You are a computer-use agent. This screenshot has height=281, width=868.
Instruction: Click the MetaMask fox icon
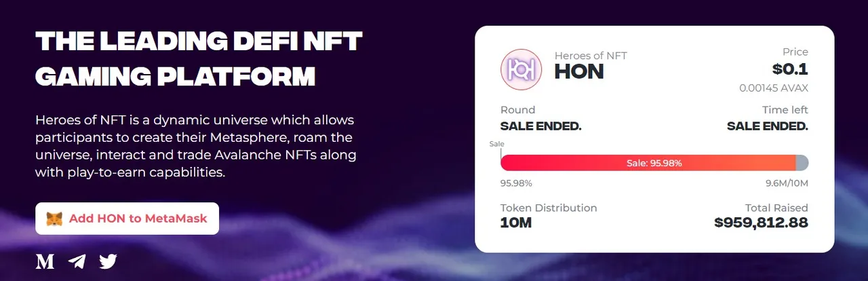click(54, 219)
